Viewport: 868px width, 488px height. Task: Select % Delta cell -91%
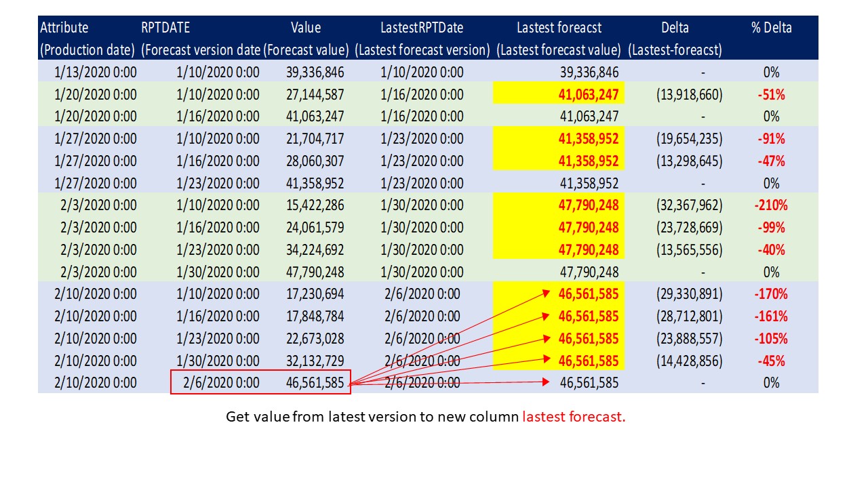(x=771, y=139)
